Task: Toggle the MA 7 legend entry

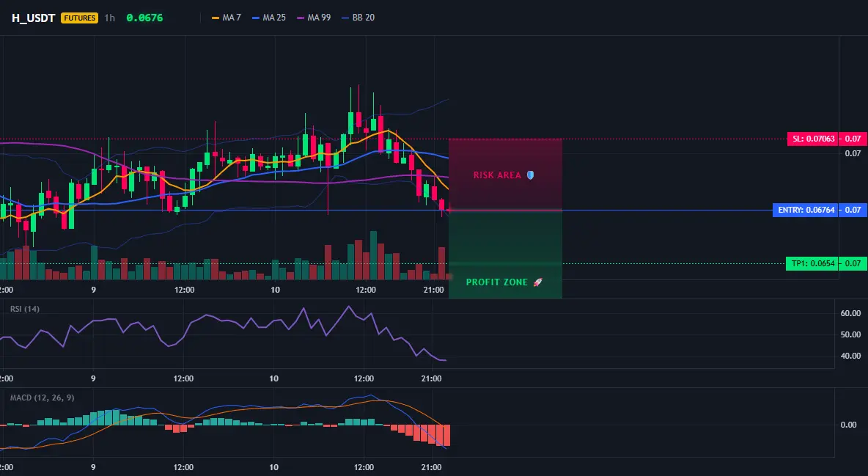Action: pos(227,18)
